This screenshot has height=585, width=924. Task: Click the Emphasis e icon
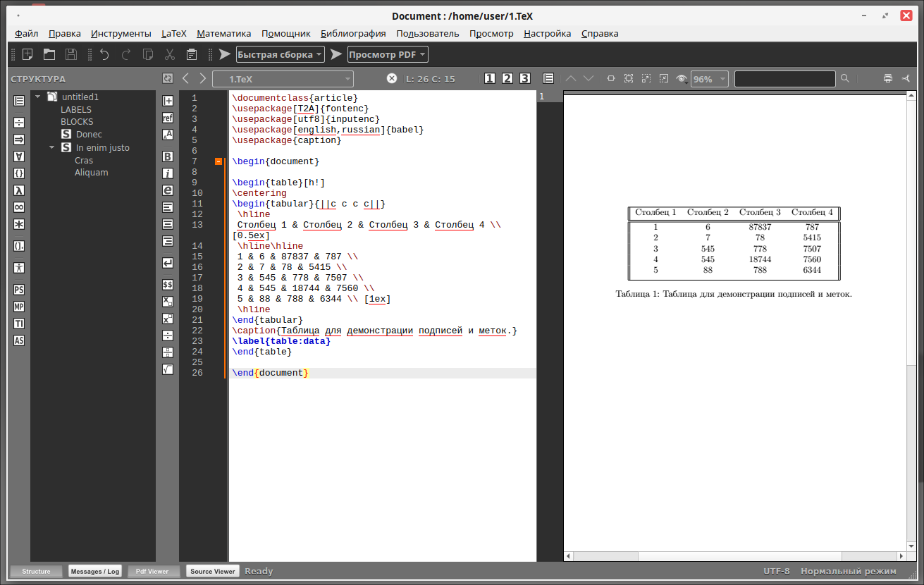click(x=168, y=190)
